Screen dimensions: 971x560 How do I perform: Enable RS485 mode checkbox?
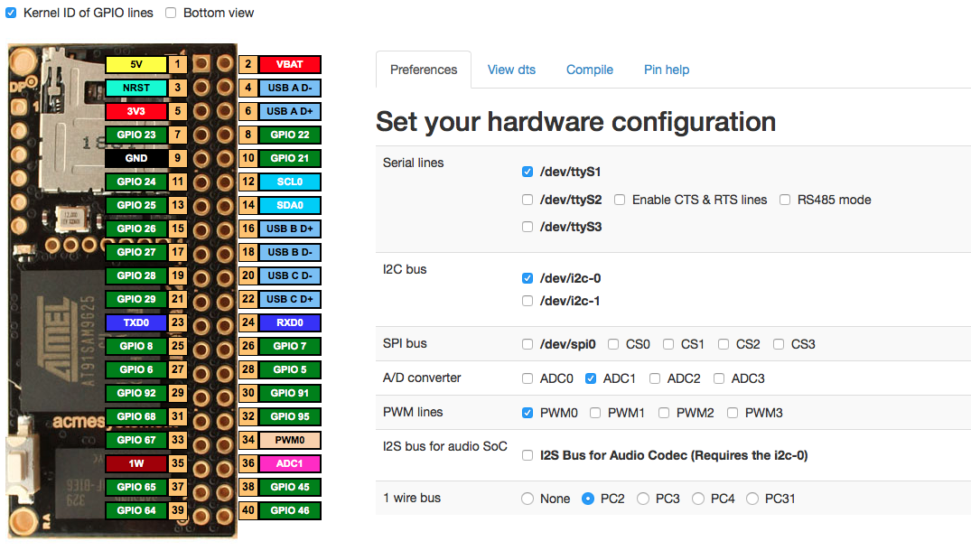pos(785,200)
